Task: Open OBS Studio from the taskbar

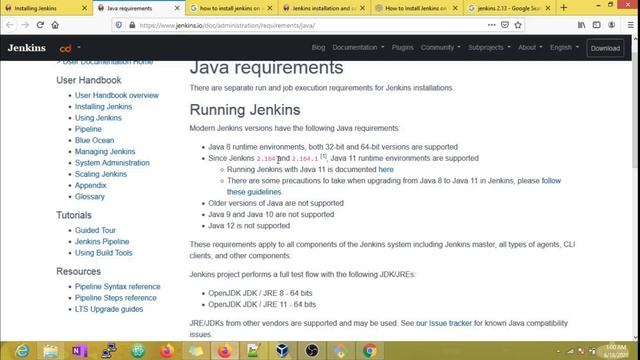Action: click(312, 351)
